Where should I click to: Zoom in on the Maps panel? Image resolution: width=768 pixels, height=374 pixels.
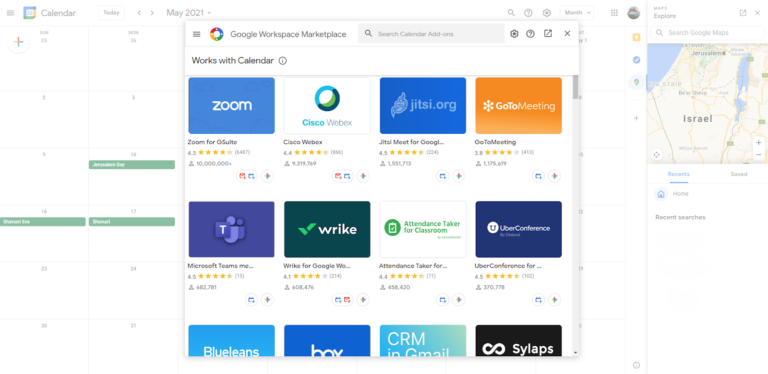(758, 143)
